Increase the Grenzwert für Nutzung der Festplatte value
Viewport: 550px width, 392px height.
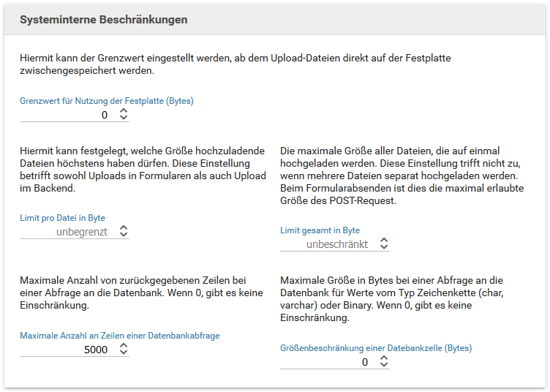click(124, 110)
